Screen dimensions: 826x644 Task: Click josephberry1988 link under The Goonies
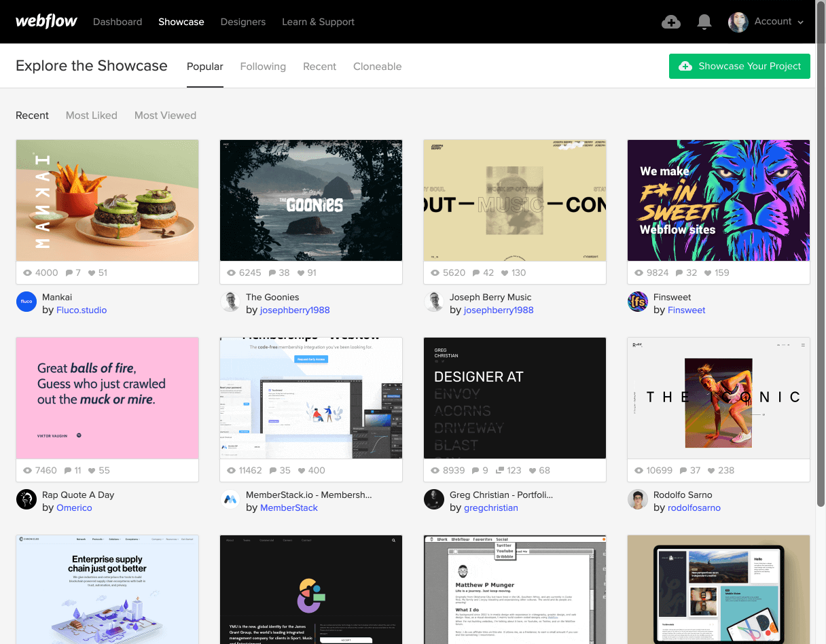(x=295, y=310)
